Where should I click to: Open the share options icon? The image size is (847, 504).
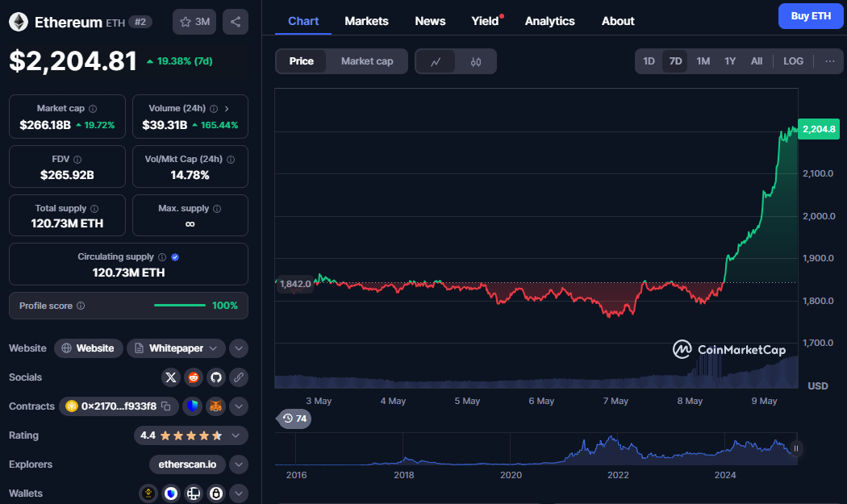[x=236, y=22]
